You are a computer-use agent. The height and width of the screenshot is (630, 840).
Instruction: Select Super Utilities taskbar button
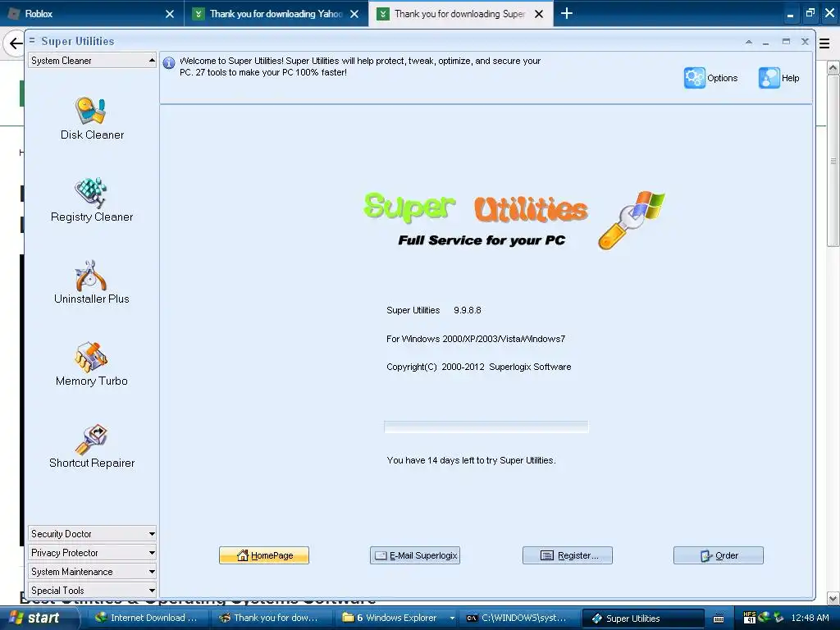pyautogui.click(x=641, y=619)
